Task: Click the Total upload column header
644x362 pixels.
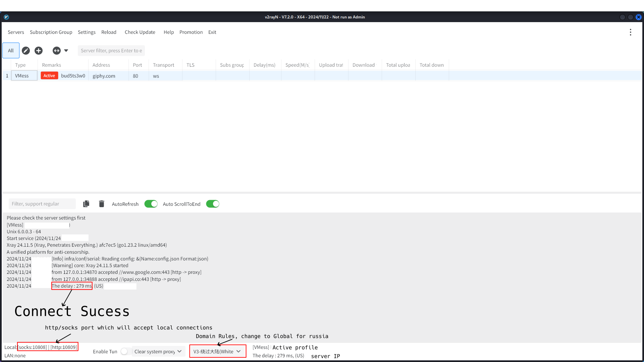Action: (x=398, y=65)
